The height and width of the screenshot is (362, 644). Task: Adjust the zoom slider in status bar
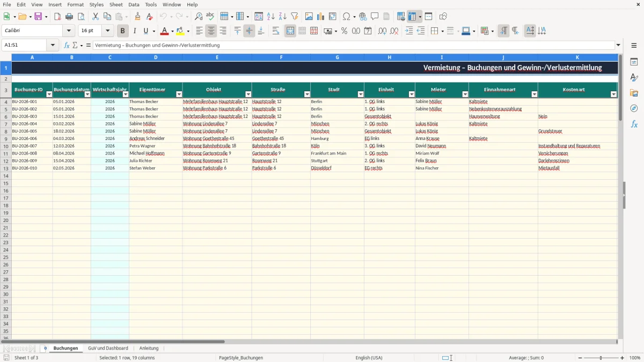click(601, 358)
